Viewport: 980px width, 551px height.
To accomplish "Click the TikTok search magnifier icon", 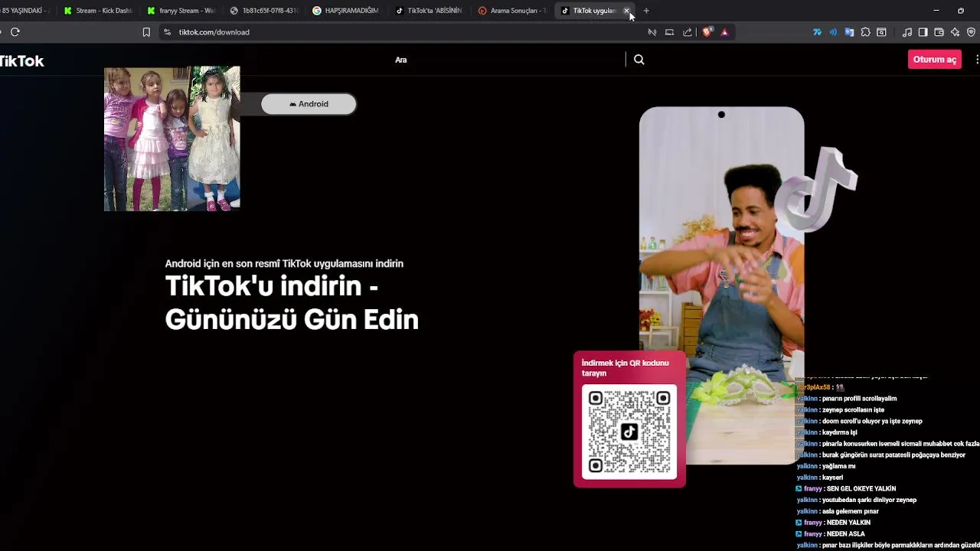I will click(x=639, y=60).
